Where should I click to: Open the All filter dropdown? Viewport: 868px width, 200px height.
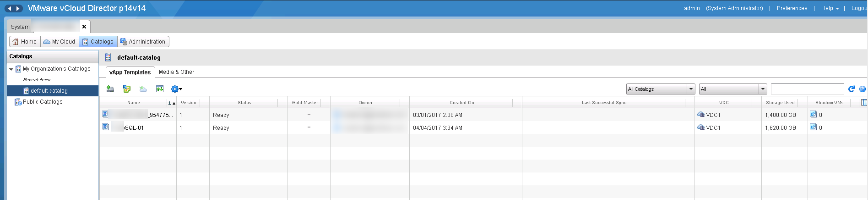(733, 89)
